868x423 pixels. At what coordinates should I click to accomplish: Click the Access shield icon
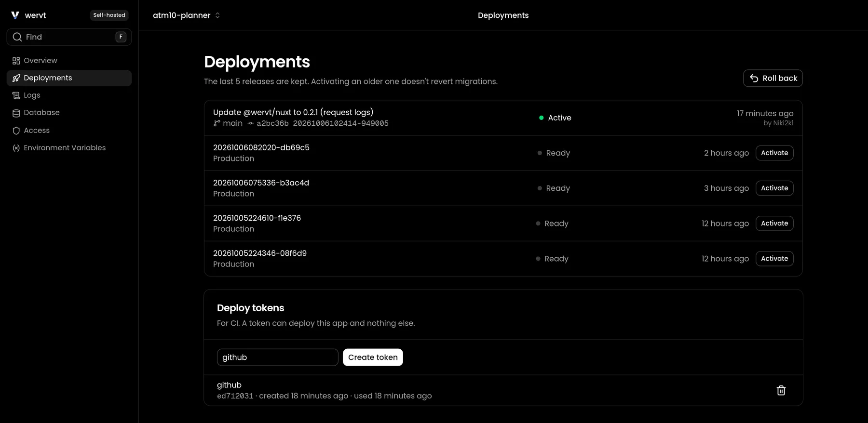pos(16,131)
